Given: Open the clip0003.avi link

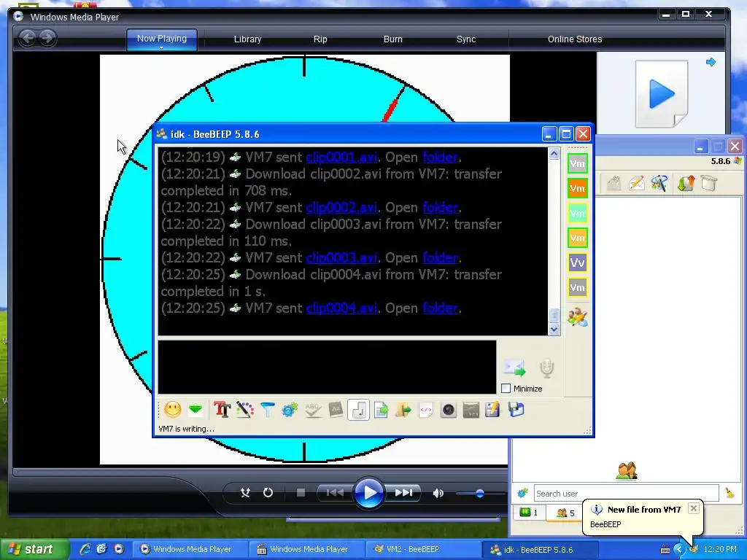Looking at the screenshot, I should tap(341, 257).
